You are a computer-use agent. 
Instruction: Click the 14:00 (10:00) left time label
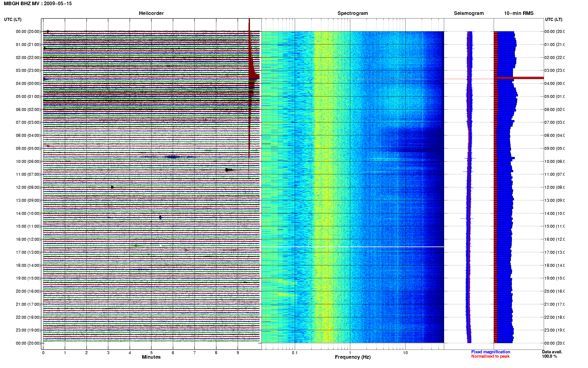[x=28, y=213]
